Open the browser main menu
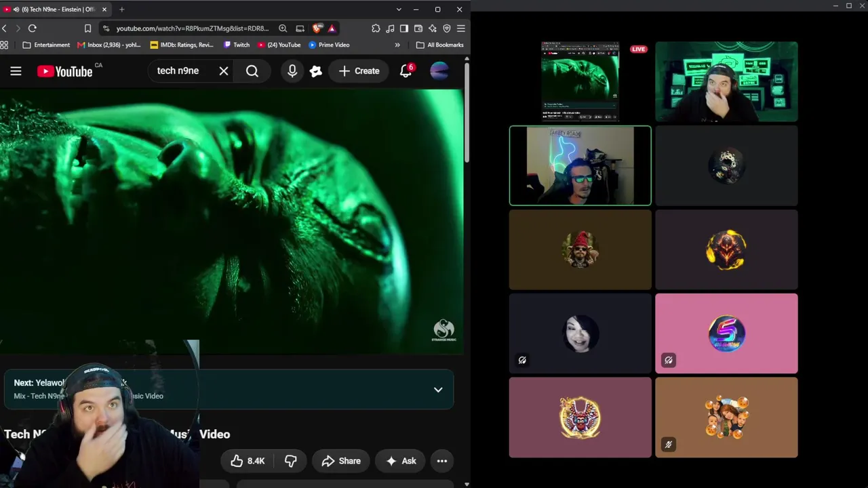 (x=461, y=28)
